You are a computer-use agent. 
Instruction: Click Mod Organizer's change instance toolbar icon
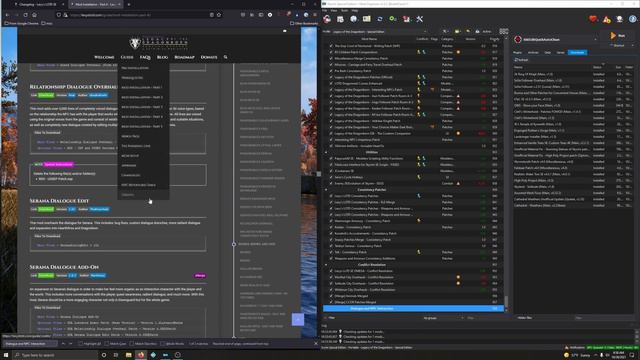pyautogui.click(x=327, y=19)
